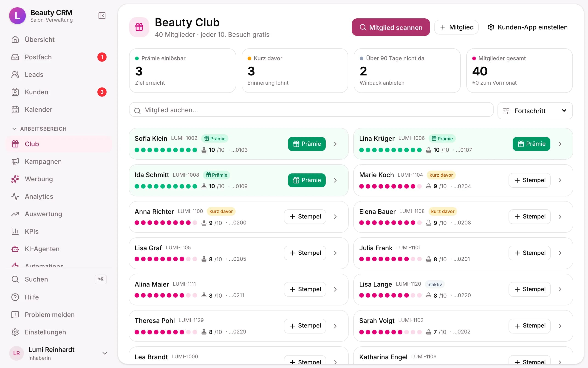The height and width of the screenshot is (368, 588).
Task: Expand Lumi Reinhardt account menu
Action: click(x=105, y=353)
